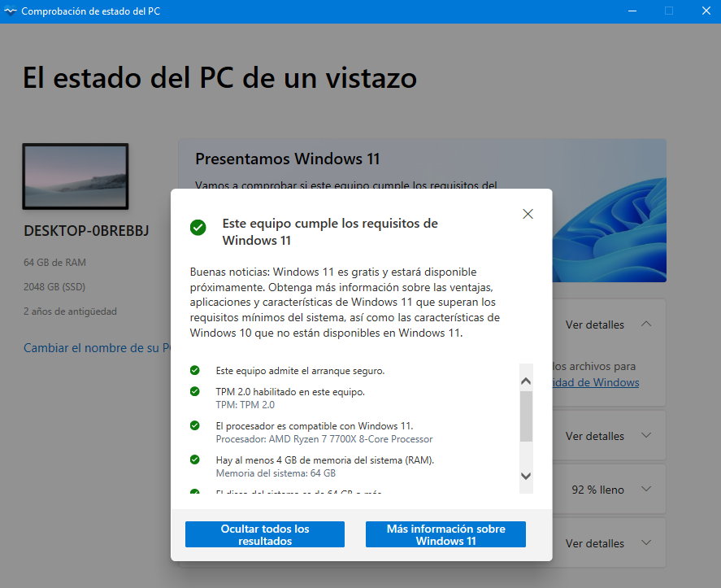Click the large green checkmark beside the dialog heading
Image resolution: width=721 pixels, height=588 pixels.
(198, 227)
